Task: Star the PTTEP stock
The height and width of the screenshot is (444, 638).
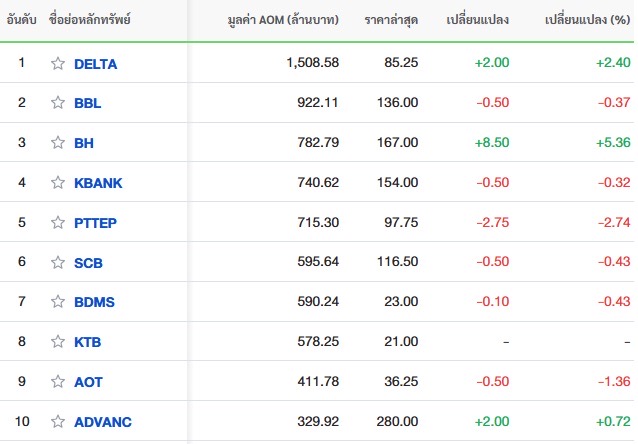Action: 58,222
